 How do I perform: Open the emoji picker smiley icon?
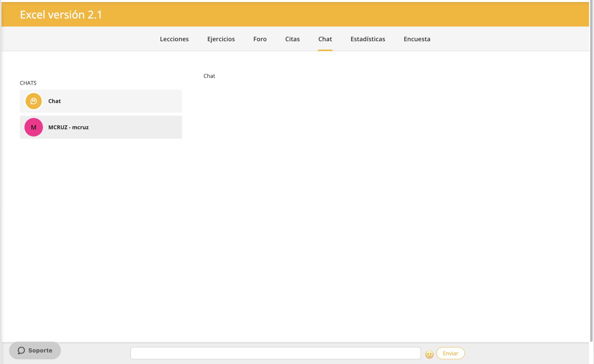click(429, 354)
